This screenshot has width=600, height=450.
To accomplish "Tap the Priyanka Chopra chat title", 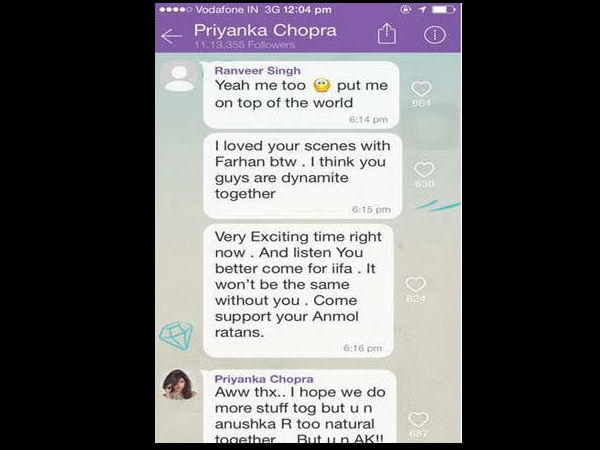I will [265, 30].
